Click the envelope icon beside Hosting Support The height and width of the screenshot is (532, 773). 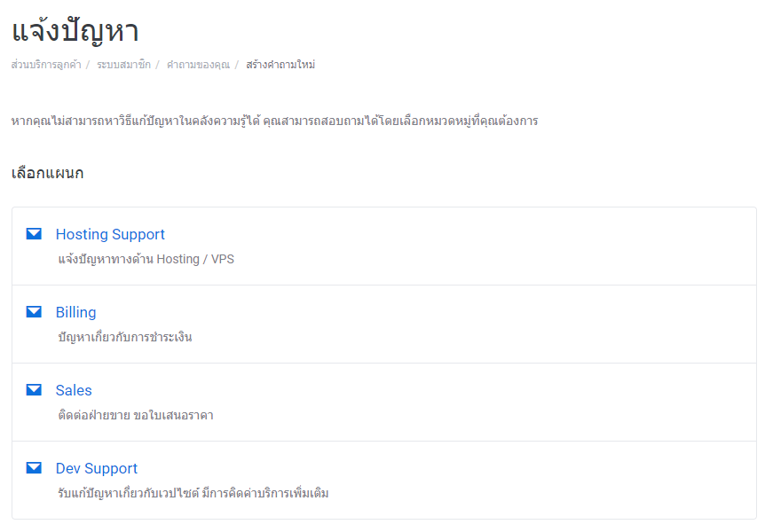(x=34, y=233)
